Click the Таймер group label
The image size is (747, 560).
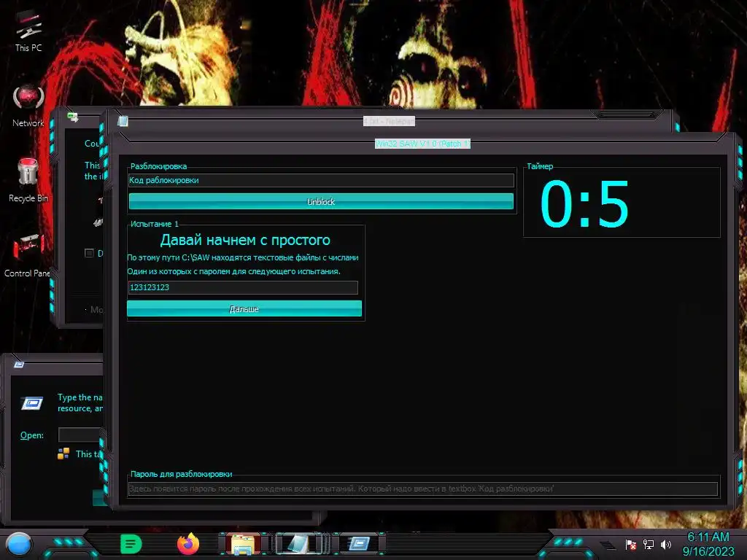[540, 166]
